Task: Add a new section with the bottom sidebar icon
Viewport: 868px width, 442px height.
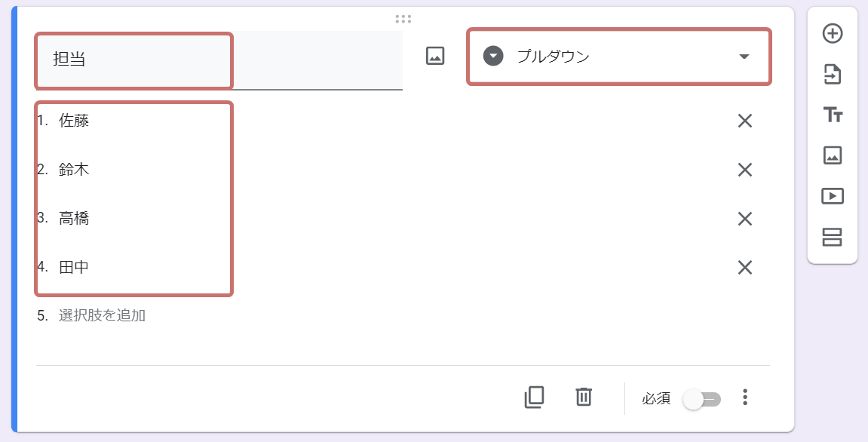Action: (x=832, y=237)
